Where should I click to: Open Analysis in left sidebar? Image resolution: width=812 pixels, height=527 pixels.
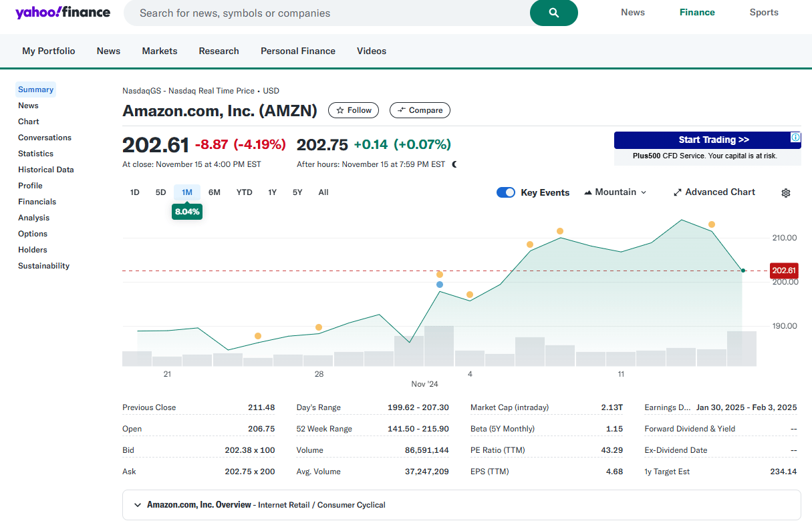coord(33,218)
